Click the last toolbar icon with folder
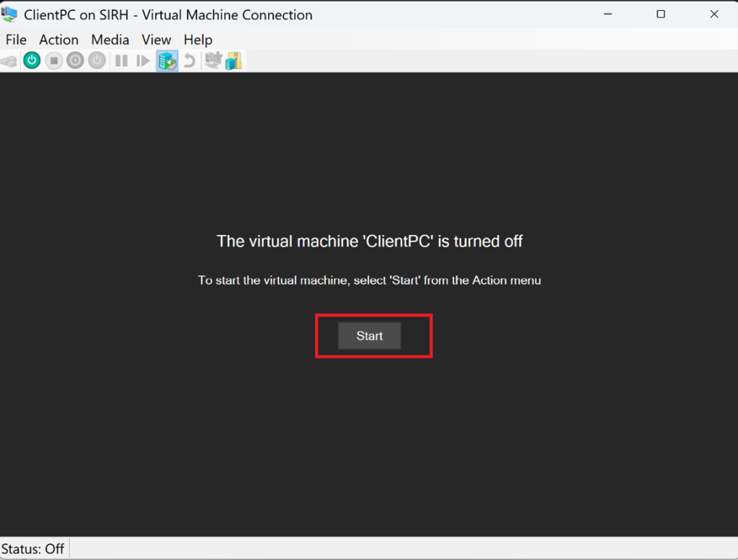 (234, 61)
